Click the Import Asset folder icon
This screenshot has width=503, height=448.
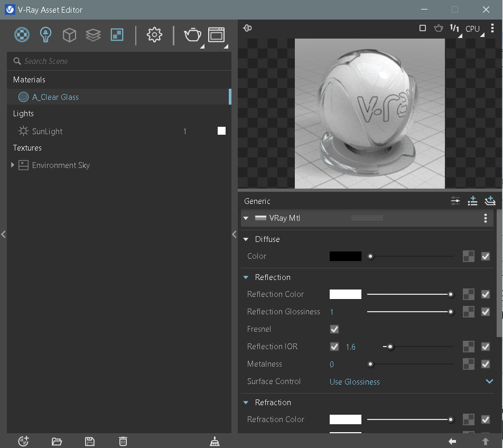[57, 442]
